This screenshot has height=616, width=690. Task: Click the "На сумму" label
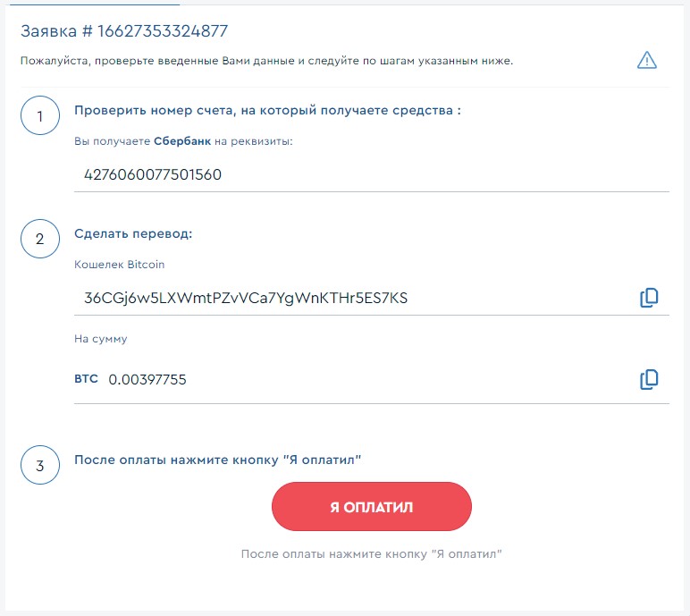pos(100,339)
